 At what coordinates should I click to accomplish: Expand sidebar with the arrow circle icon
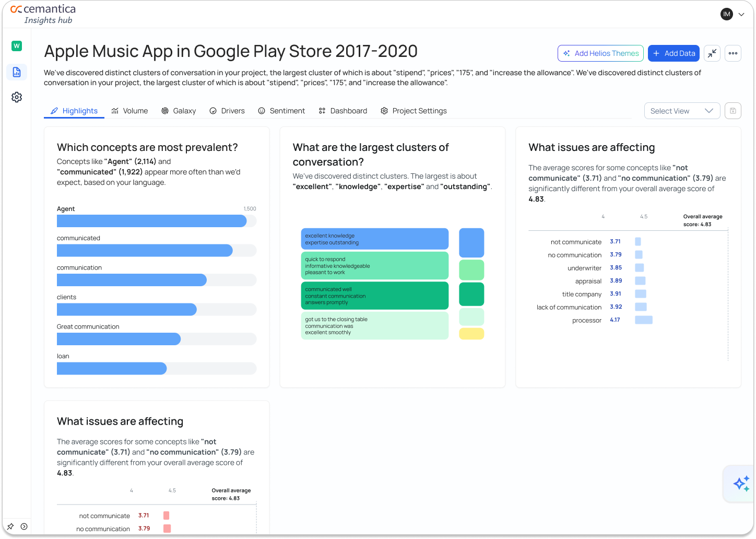tap(24, 526)
